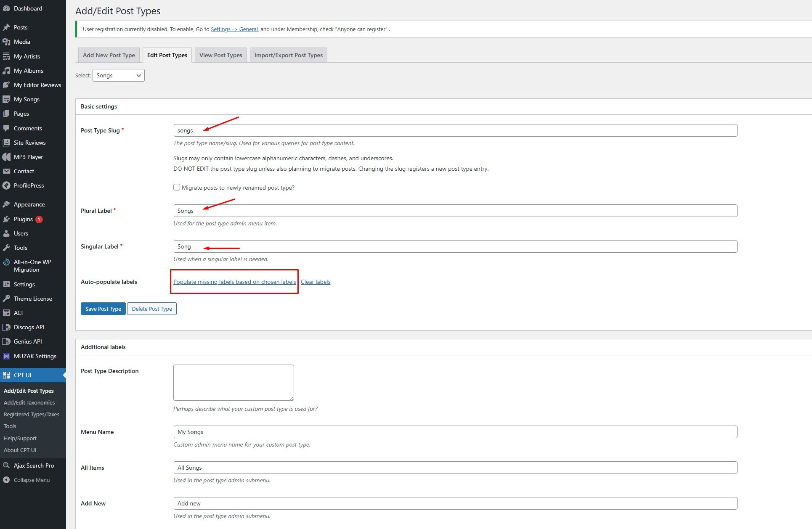Open the Select post type dropdown showing Songs

pyautogui.click(x=119, y=75)
